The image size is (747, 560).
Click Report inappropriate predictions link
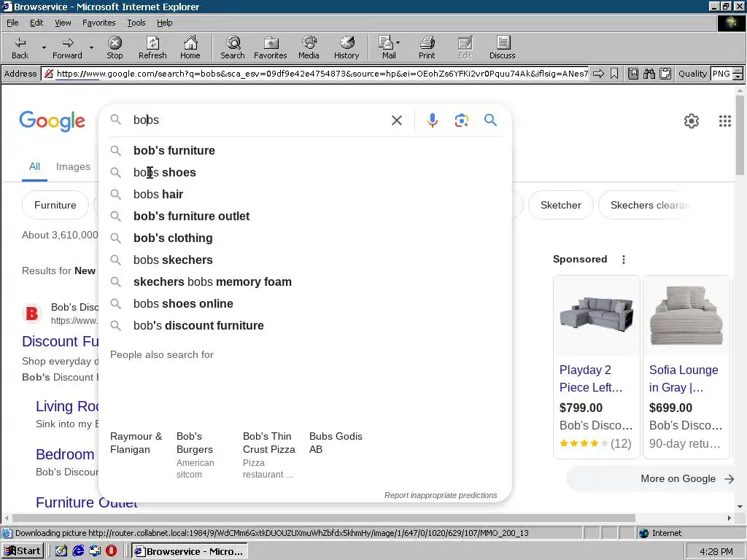(441, 495)
